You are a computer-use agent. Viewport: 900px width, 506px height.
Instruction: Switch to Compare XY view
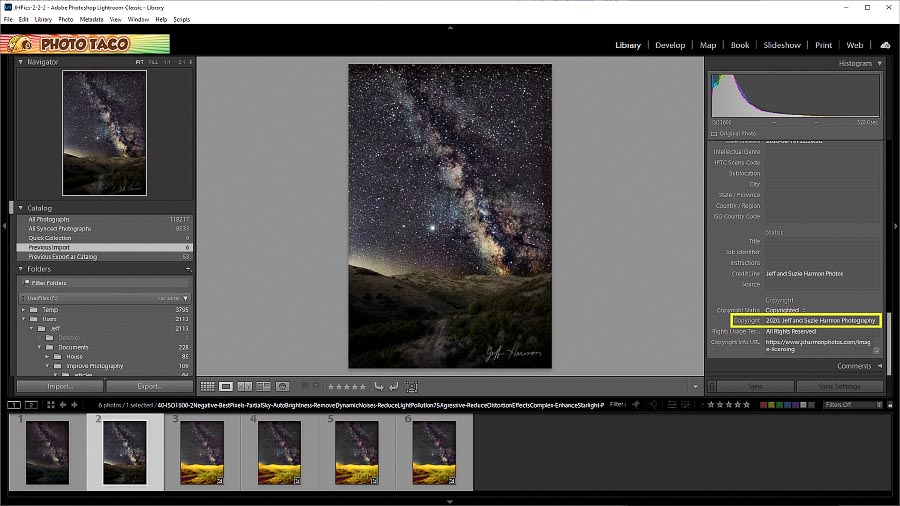[x=245, y=387]
